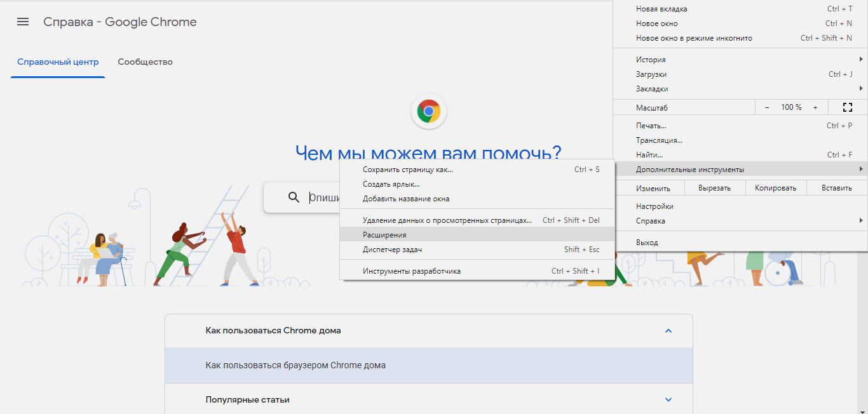Expand the Популярные статьи section
The image size is (868, 414).
click(x=668, y=400)
